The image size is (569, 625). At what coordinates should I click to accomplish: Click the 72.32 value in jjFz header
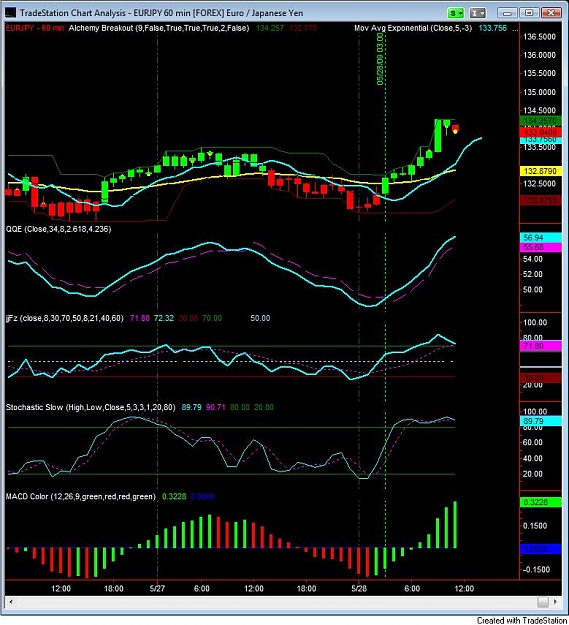[163, 318]
